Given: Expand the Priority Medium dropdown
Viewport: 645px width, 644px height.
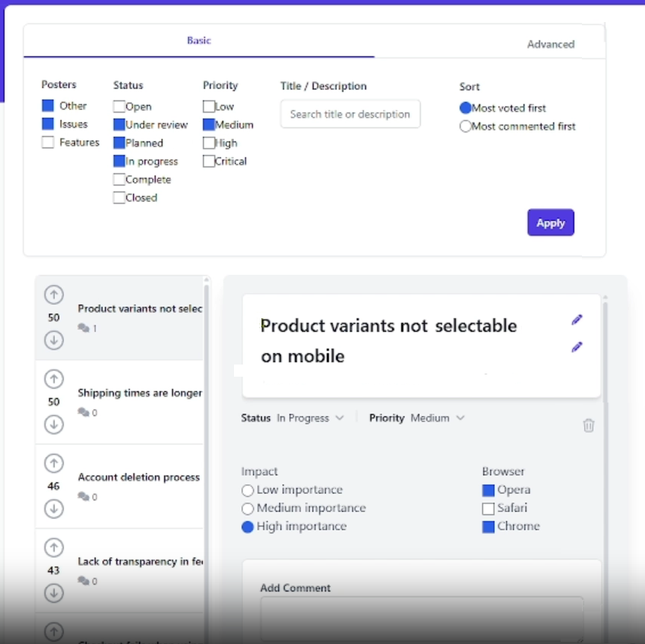Looking at the screenshot, I should coord(438,418).
